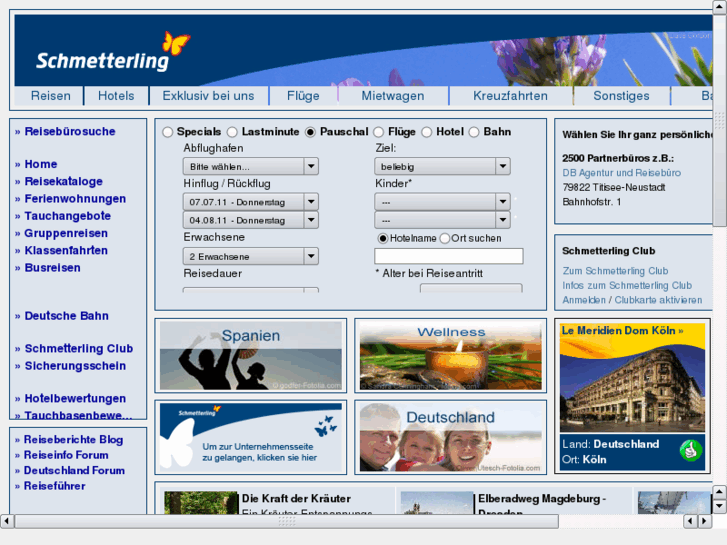The width and height of the screenshot is (727, 545).
Task: Open the second Kinder dropdown
Action: pyautogui.click(x=442, y=220)
